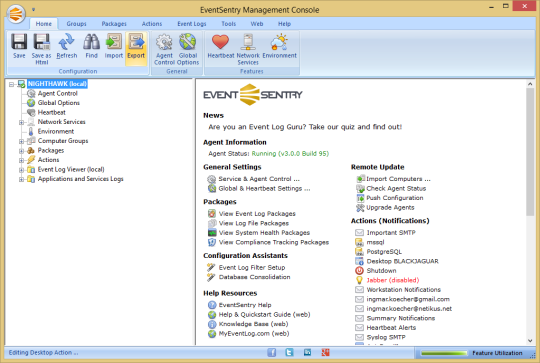Click the Jabber lightbulb icon
Viewport: 540px width, 363px height.
pos(359,280)
